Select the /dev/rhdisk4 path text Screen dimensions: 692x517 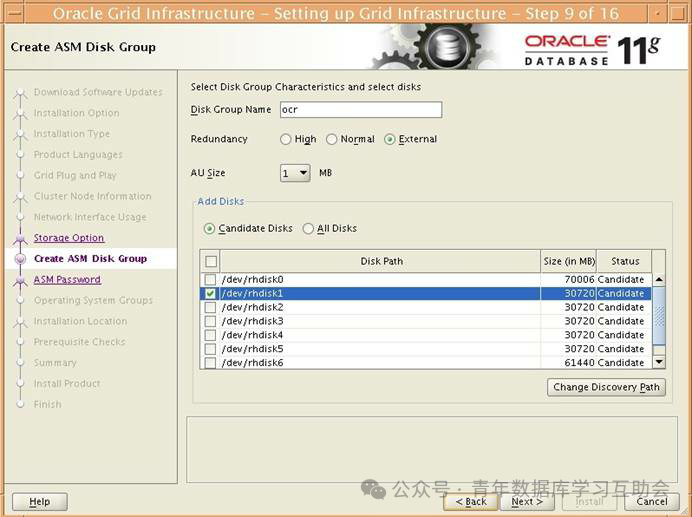coord(252,335)
